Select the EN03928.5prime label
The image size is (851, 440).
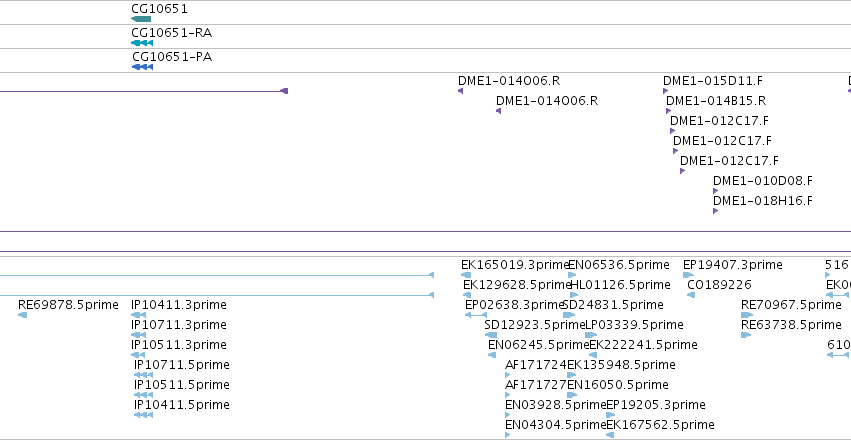tap(555, 405)
